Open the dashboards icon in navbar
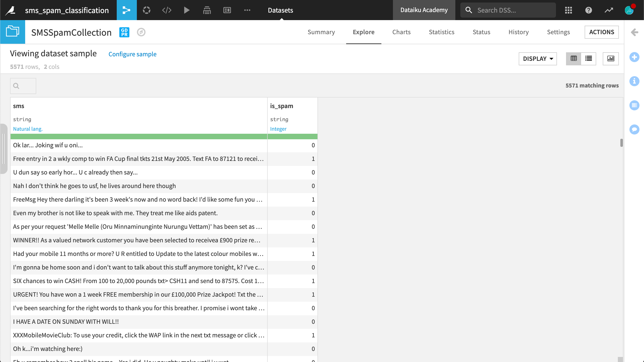The height and width of the screenshot is (362, 644). [227, 10]
